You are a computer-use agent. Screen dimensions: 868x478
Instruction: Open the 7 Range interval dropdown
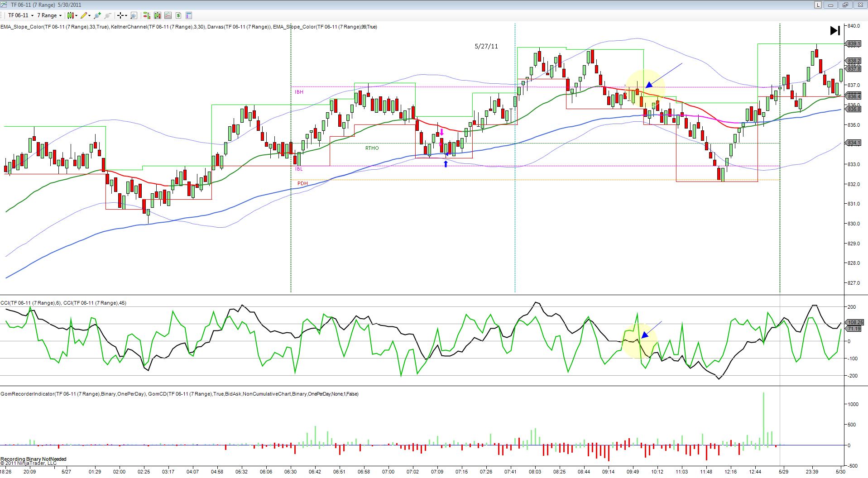point(49,15)
